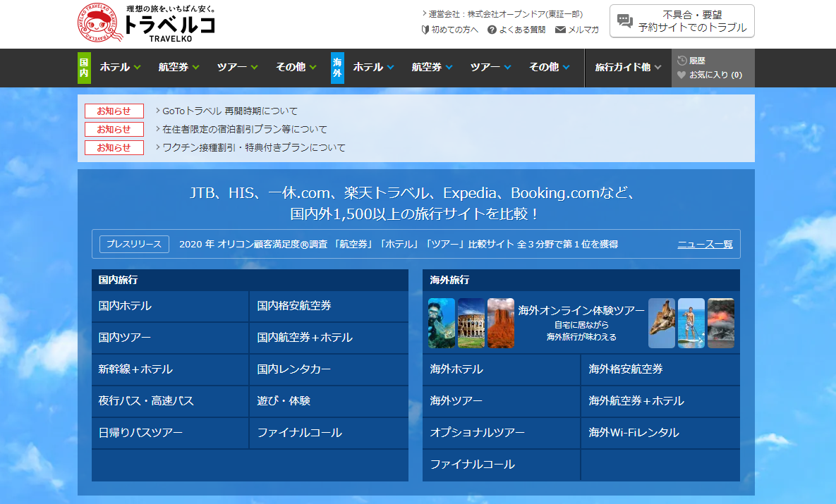Image resolution: width=836 pixels, height=504 pixels.
Task: Open お気に入り (0) favorites link
Action: coord(715,75)
